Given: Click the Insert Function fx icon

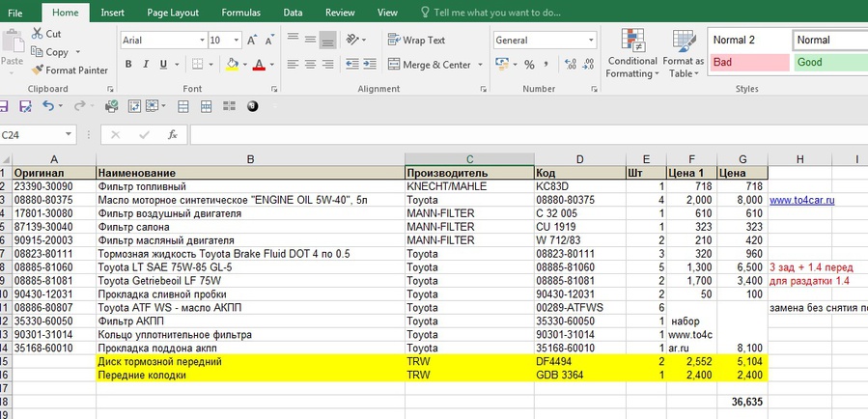Looking at the screenshot, I should click(x=173, y=134).
